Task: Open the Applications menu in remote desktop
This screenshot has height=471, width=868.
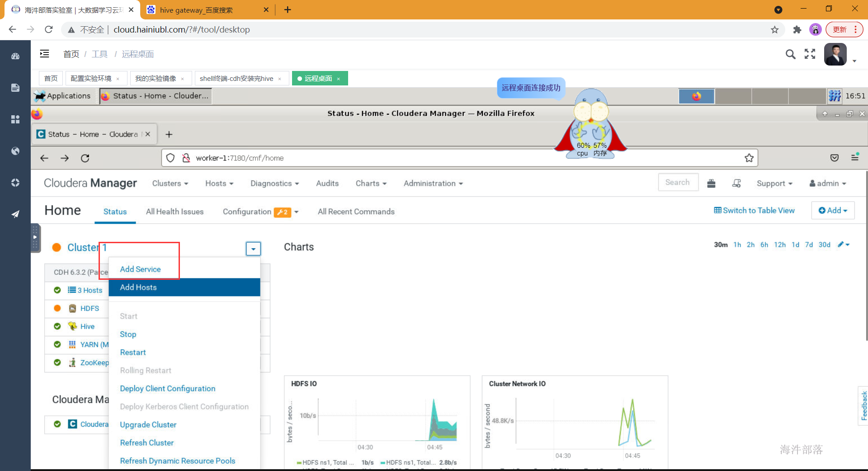Action: pyautogui.click(x=63, y=96)
